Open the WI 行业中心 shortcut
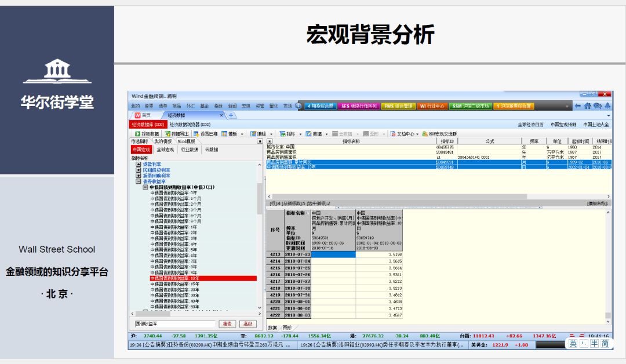This screenshot has width=626, height=364. coord(432,106)
